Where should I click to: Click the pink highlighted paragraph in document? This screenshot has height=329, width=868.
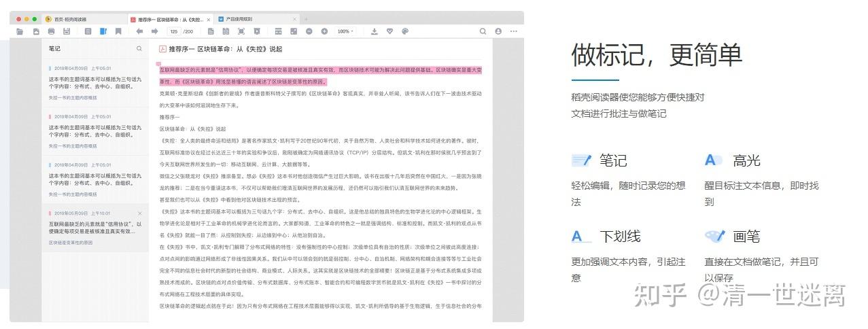tap(321, 75)
